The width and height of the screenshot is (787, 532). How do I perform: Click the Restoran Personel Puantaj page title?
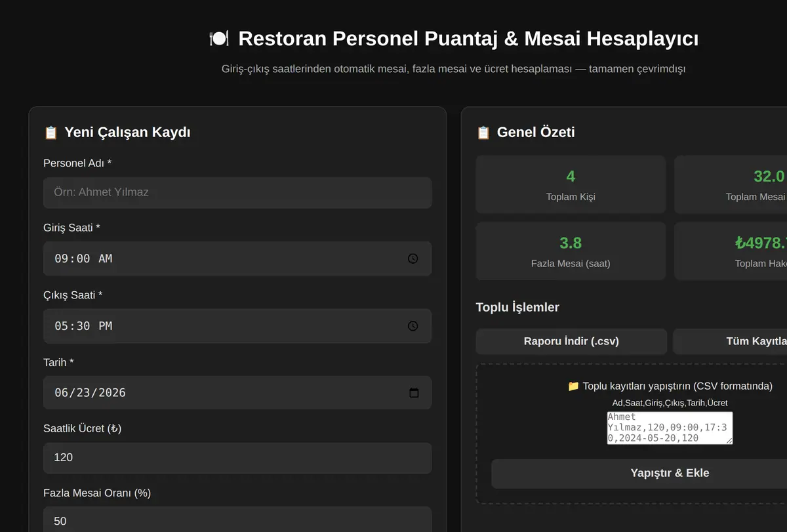coord(468,39)
